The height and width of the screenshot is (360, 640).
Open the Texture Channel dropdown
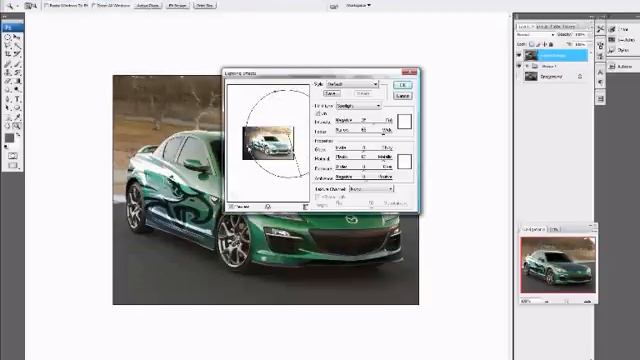(x=371, y=189)
